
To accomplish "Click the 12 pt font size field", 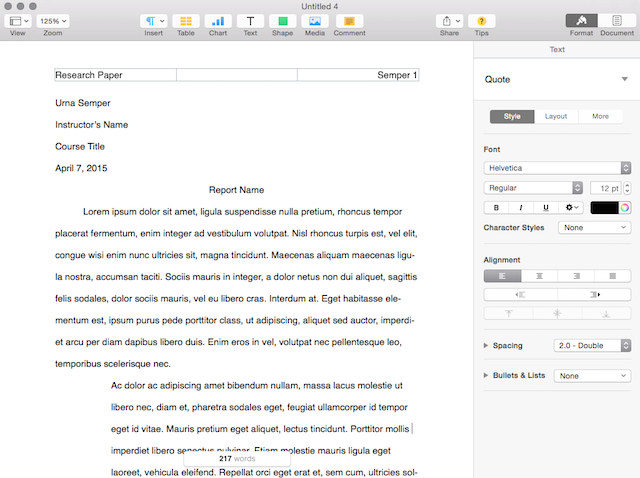I will click(x=606, y=188).
